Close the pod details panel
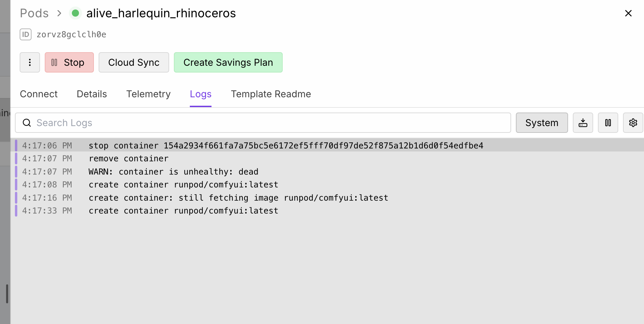 click(x=628, y=13)
